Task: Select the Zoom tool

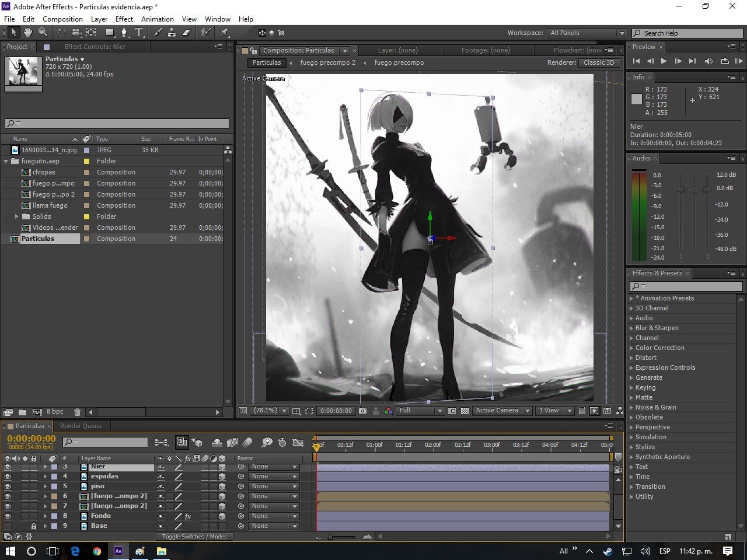Action: [x=43, y=32]
